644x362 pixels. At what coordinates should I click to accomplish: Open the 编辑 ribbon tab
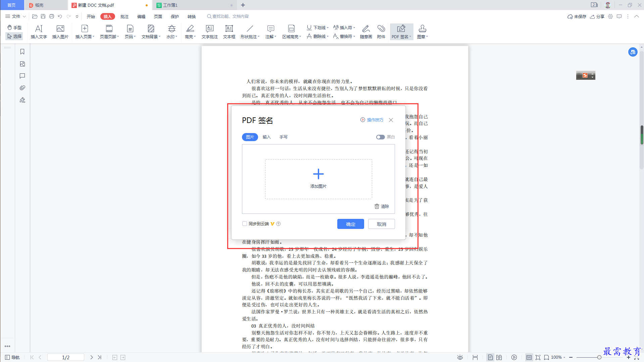point(141,16)
